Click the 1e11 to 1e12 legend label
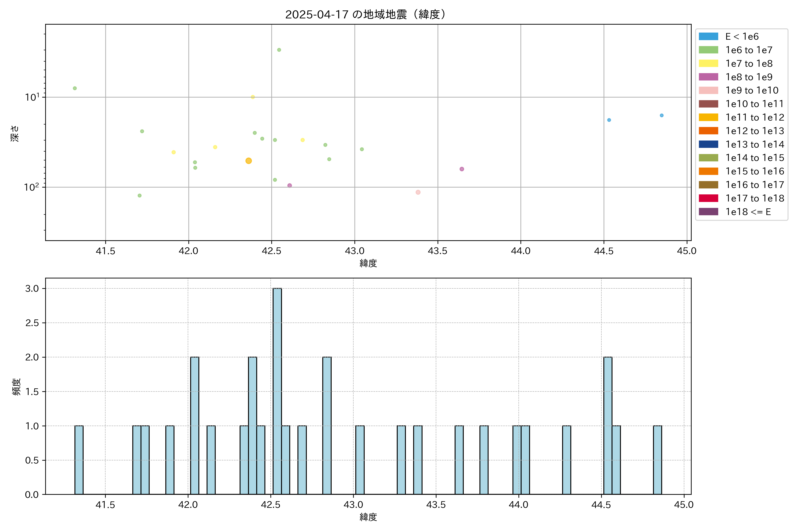798x532 pixels. (x=755, y=117)
